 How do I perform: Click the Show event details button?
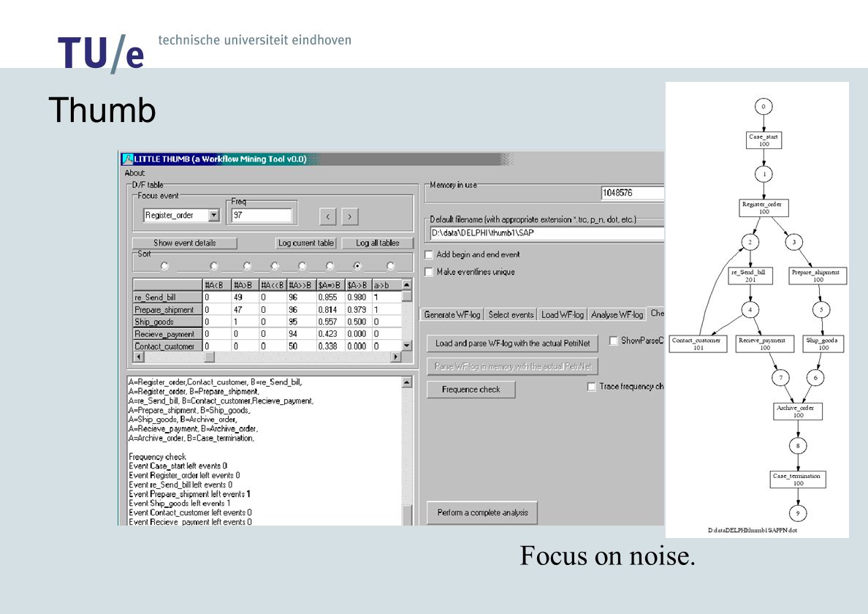click(184, 243)
